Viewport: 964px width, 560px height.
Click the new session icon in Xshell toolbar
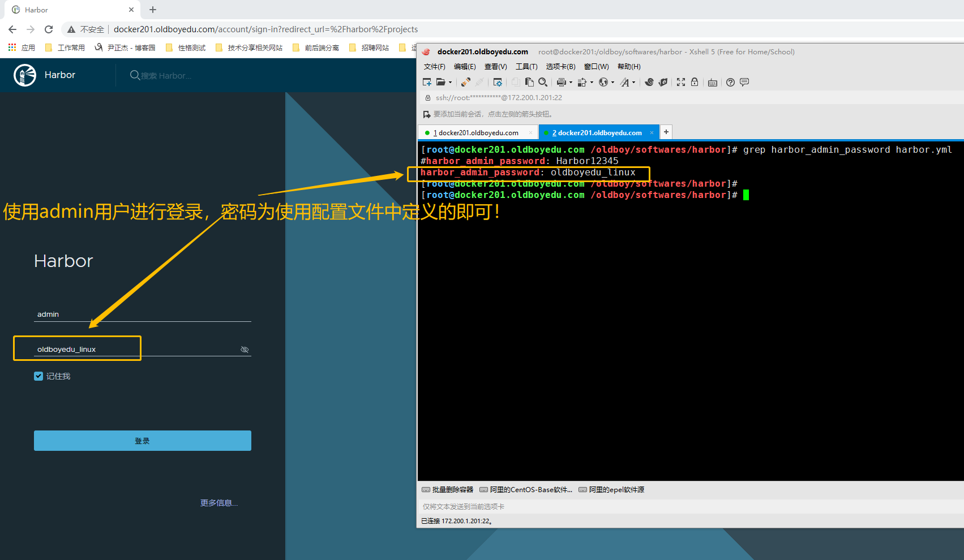(427, 82)
